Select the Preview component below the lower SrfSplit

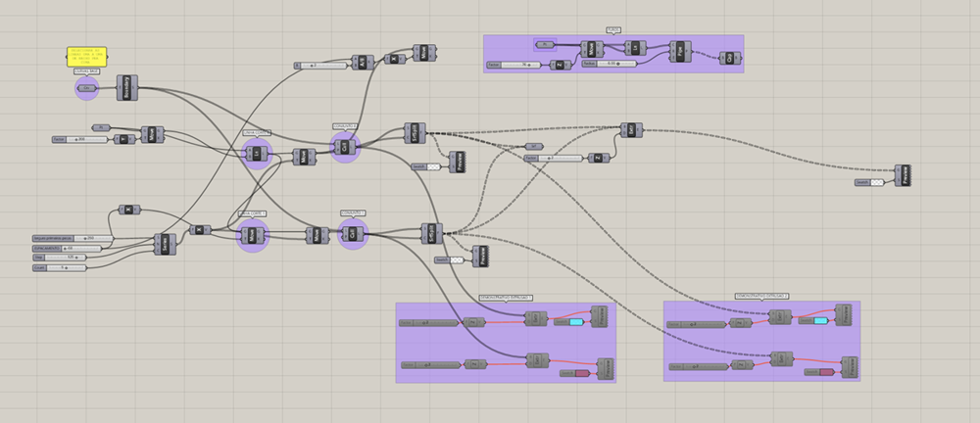[480, 257]
